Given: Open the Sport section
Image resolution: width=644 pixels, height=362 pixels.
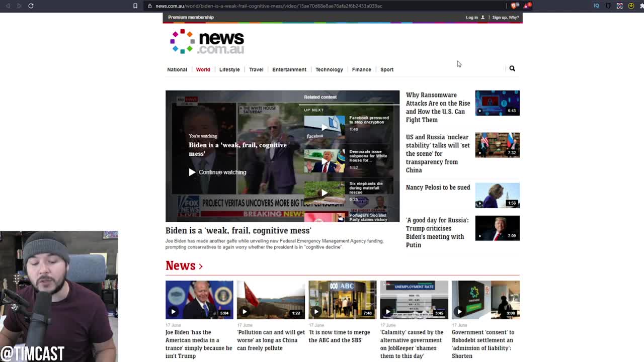Looking at the screenshot, I should coord(387,69).
